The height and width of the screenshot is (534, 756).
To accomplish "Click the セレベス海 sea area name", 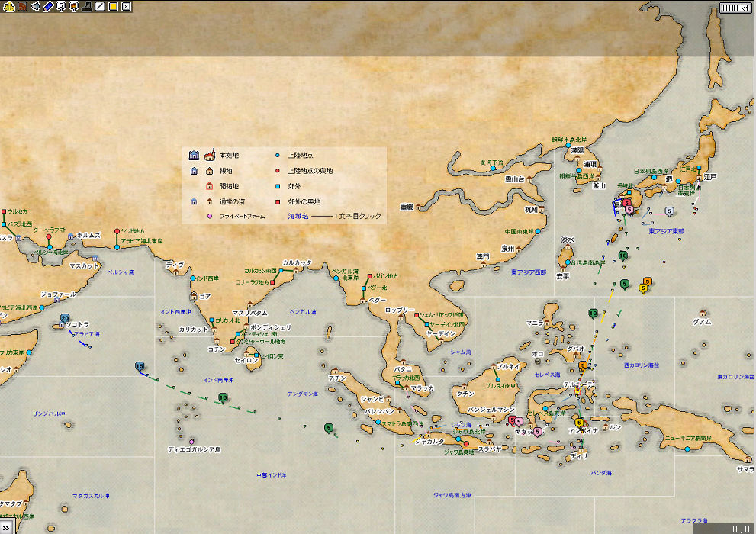I will [x=547, y=375].
